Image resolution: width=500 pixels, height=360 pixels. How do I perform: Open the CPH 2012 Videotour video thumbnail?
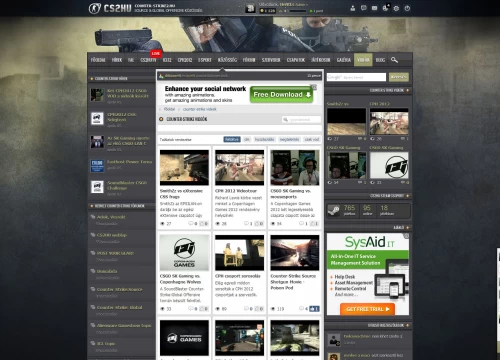239,167
